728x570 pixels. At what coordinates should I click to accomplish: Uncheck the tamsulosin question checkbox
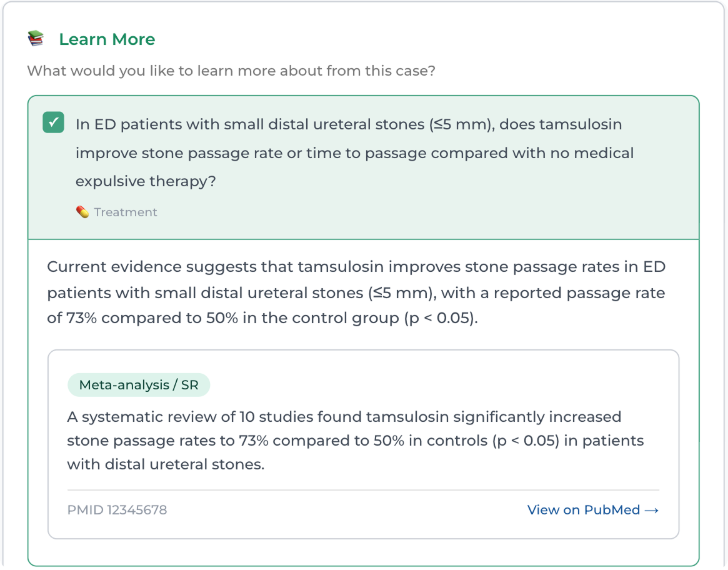(x=53, y=122)
